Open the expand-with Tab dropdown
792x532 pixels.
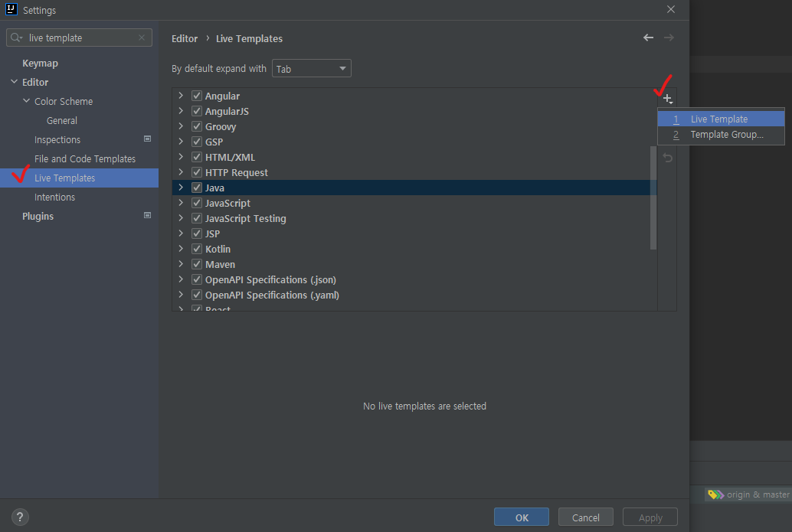click(x=312, y=69)
